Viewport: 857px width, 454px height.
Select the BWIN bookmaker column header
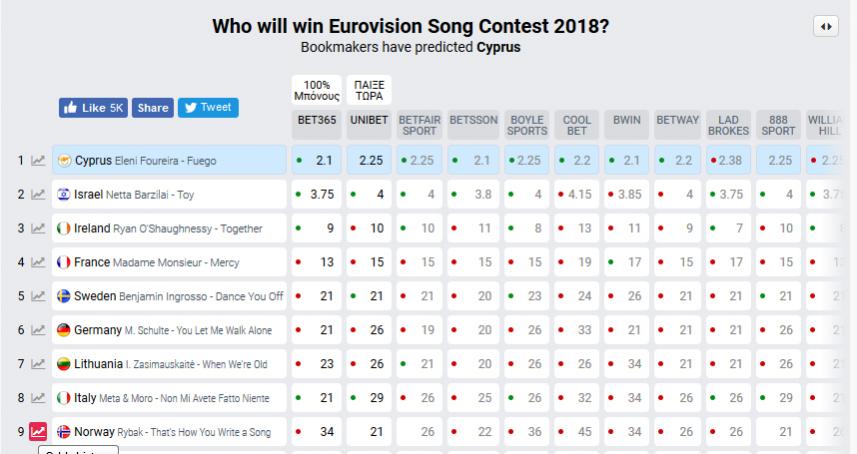click(626, 119)
